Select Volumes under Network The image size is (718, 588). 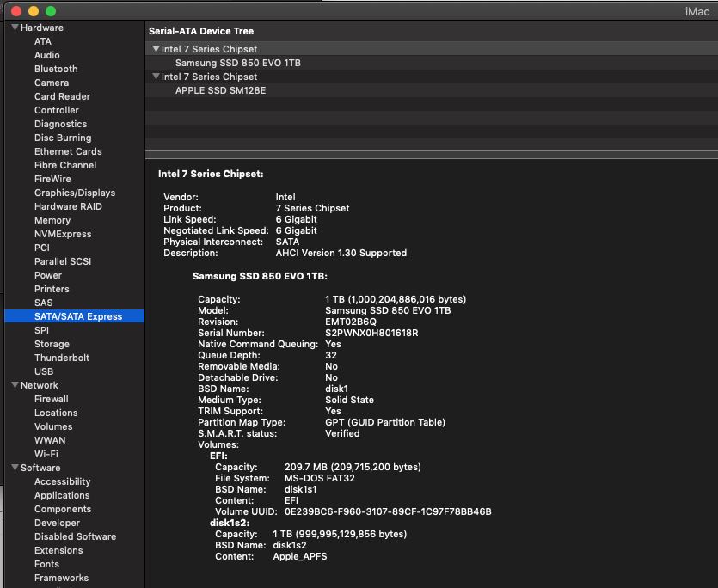click(x=53, y=426)
